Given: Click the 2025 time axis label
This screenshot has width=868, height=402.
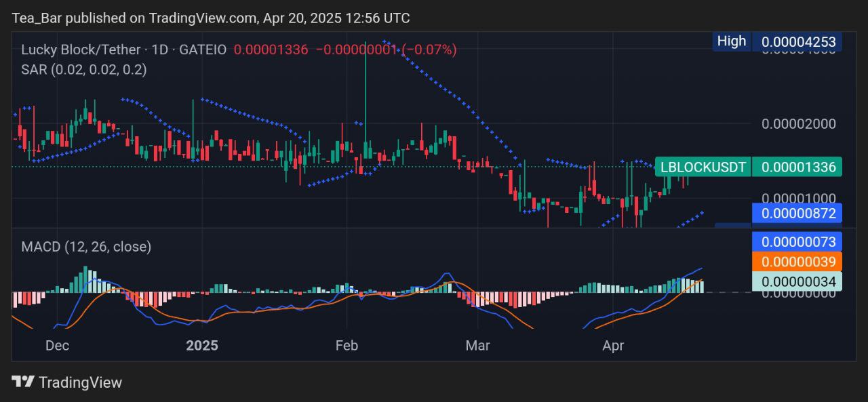Looking at the screenshot, I should point(202,346).
